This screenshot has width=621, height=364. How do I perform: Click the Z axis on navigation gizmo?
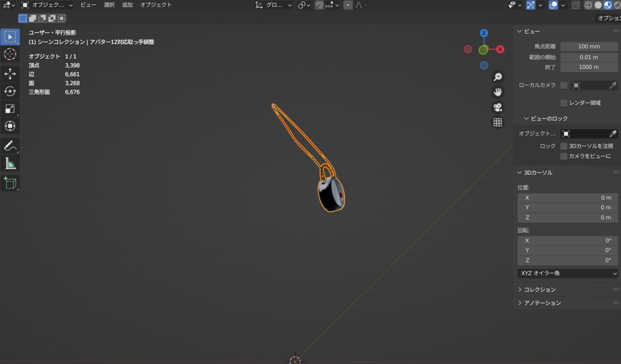(483, 33)
